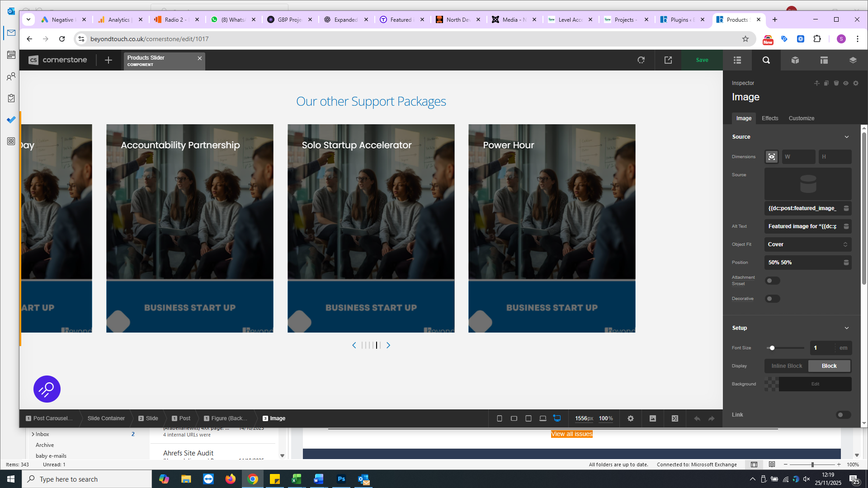The height and width of the screenshot is (488, 868).
Task: Click the Font Size slider handle
Action: (x=772, y=348)
